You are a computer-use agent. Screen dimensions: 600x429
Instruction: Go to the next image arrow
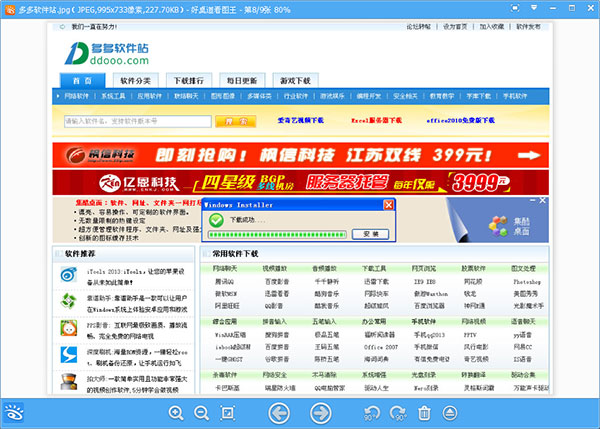pos(320,413)
